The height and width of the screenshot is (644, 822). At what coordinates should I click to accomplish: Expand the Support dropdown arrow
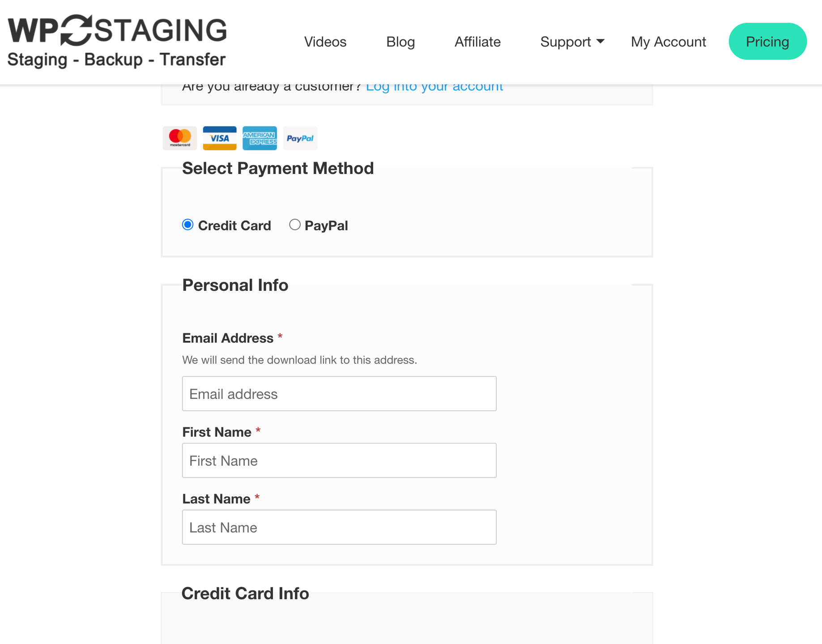(601, 42)
